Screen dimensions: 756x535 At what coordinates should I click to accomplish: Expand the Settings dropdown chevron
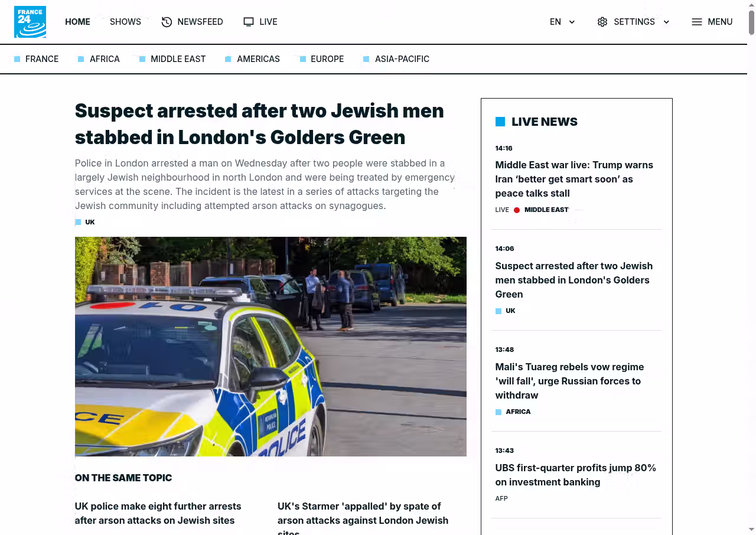click(666, 22)
